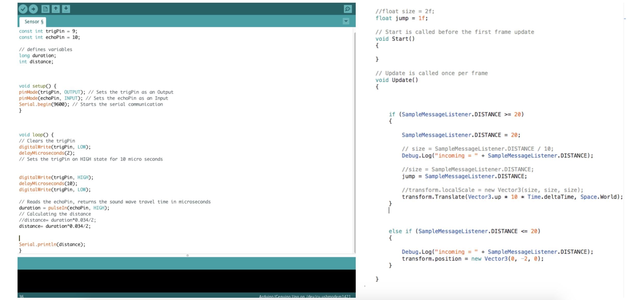Image resolution: width=644 pixels, height=300 pixels.
Task: Click the '// Clears the trigPin' comment
Action: pos(47,141)
